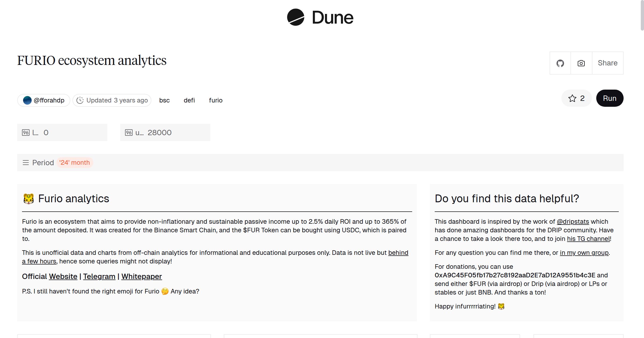Image resolution: width=644 pixels, height=338 pixels.
Task: Open the Period filter selector
Action: [x=43, y=163]
